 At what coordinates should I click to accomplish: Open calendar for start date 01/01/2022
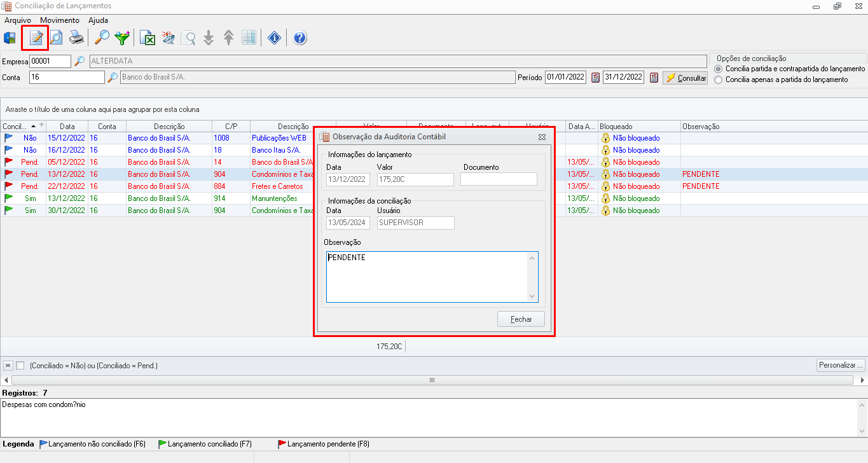[596, 78]
